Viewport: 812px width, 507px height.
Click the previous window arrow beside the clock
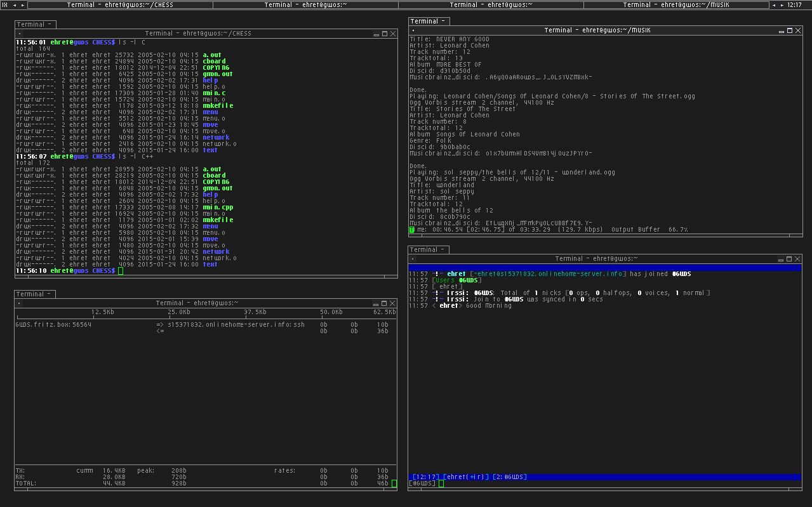point(774,5)
